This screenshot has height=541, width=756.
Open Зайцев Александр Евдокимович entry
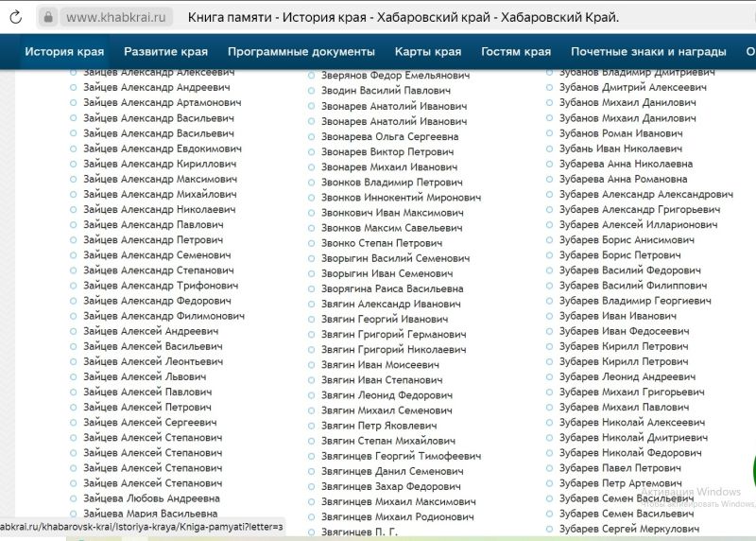coord(163,148)
